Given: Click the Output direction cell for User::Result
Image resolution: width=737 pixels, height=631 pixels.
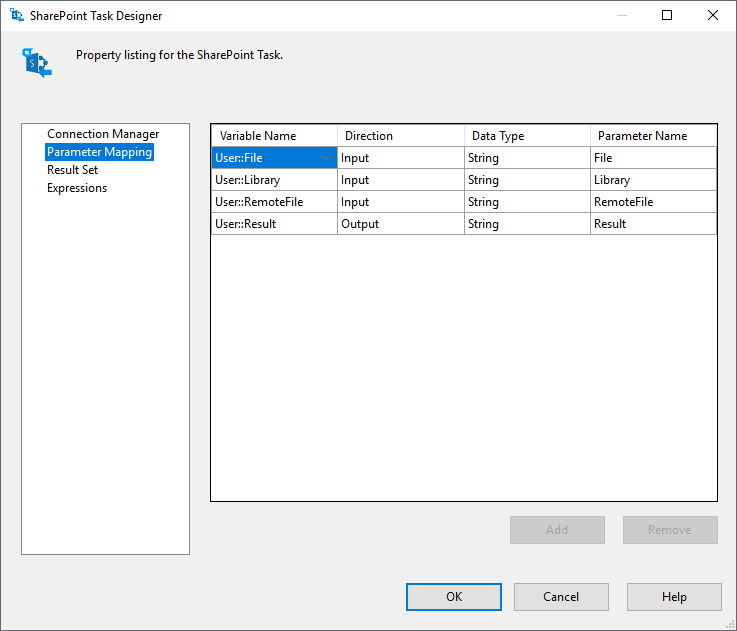Looking at the screenshot, I should pyautogui.click(x=400, y=224).
